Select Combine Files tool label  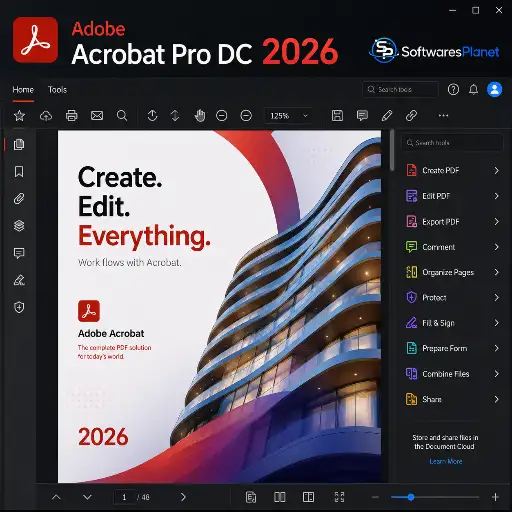pyautogui.click(x=446, y=374)
